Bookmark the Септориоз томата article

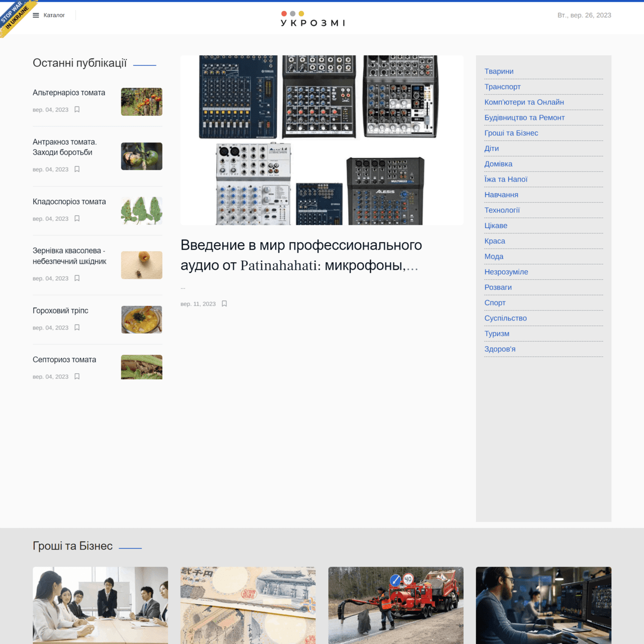point(77,376)
